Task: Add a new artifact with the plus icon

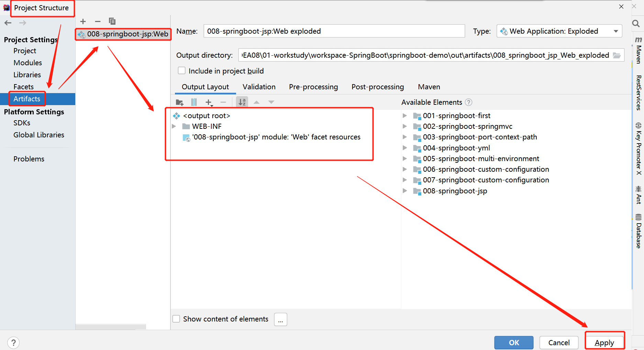Action: tap(83, 21)
